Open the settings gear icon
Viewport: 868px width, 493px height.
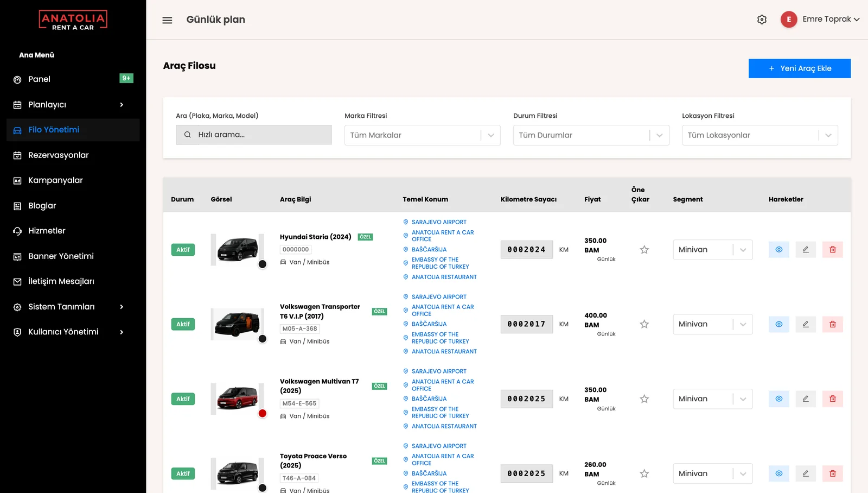[x=762, y=20]
